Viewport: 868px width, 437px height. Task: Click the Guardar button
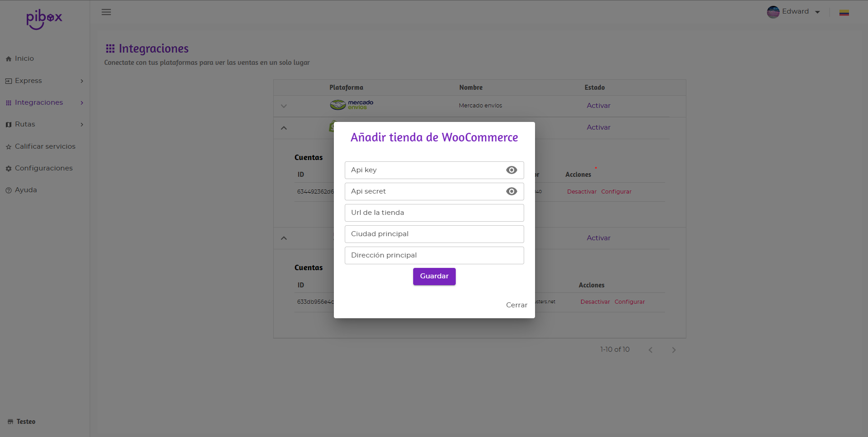[x=434, y=276]
